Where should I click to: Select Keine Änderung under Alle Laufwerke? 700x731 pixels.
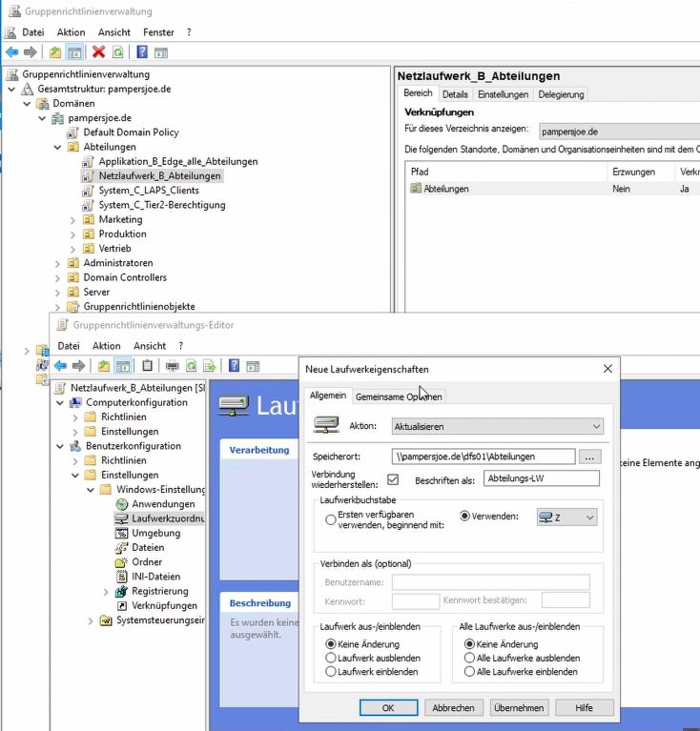[469, 644]
